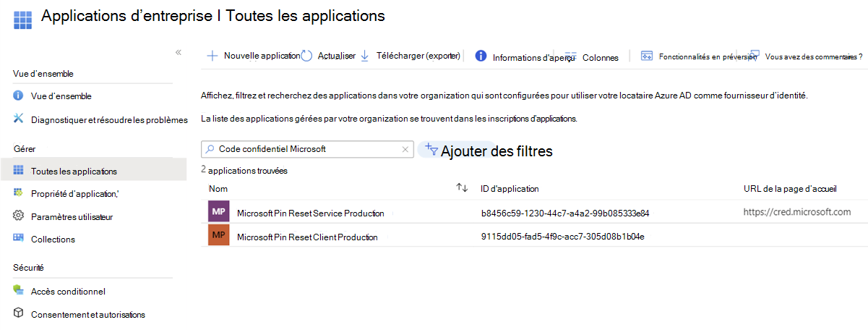Click the Diagnostiquer et résoudre wrench icon
Image resolution: width=868 pixels, height=330 pixels.
coord(19,119)
